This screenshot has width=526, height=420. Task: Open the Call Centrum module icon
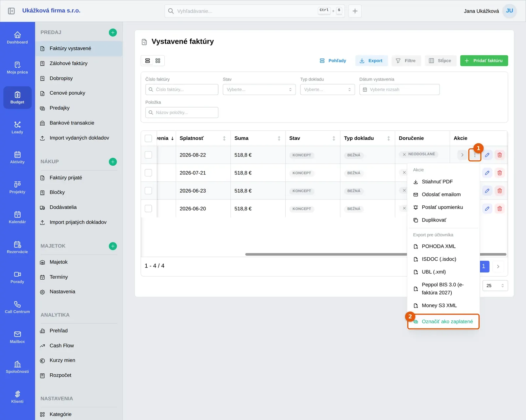pos(17,307)
